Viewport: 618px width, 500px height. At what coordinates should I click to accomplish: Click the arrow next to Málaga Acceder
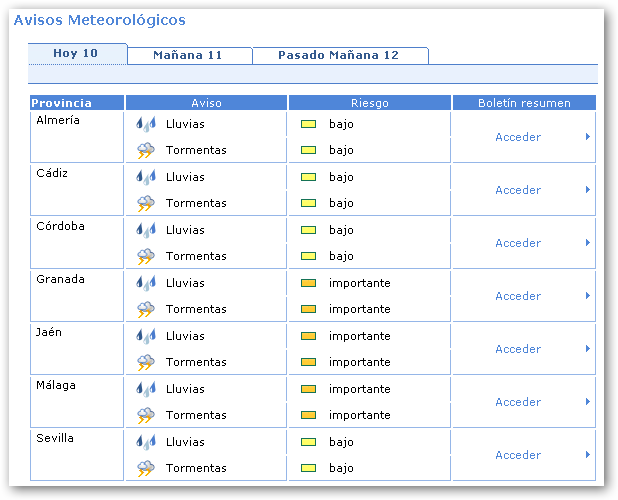[588, 402]
